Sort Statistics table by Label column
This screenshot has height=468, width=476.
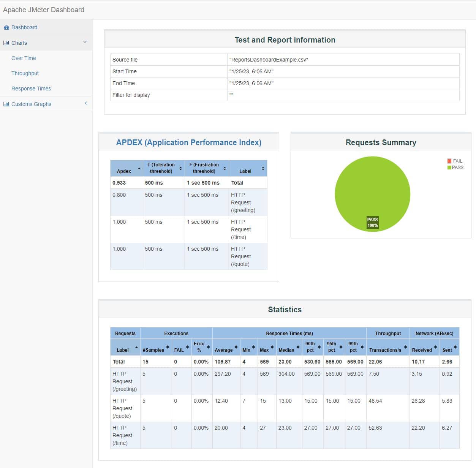125,347
